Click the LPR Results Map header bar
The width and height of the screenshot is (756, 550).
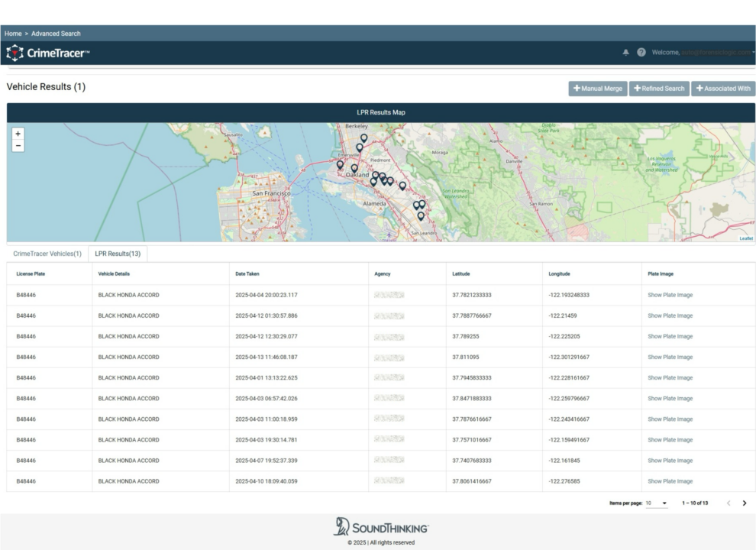pos(381,112)
